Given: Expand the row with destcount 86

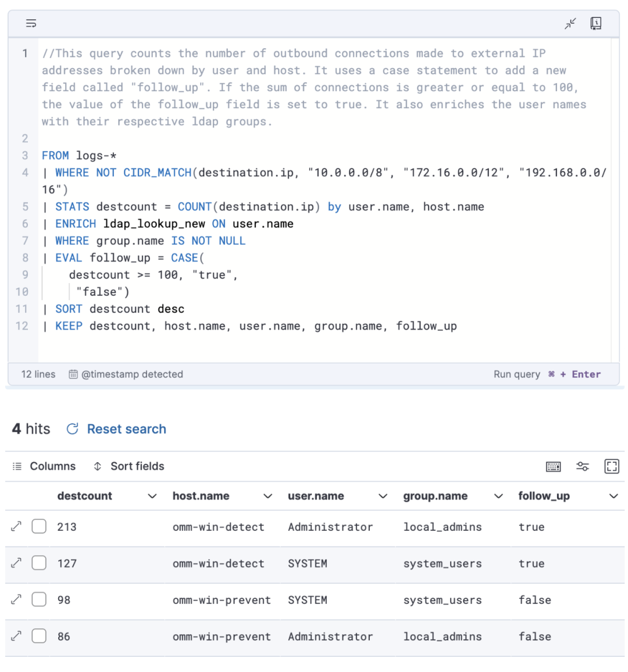Looking at the screenshot, I should pos(16,636).
